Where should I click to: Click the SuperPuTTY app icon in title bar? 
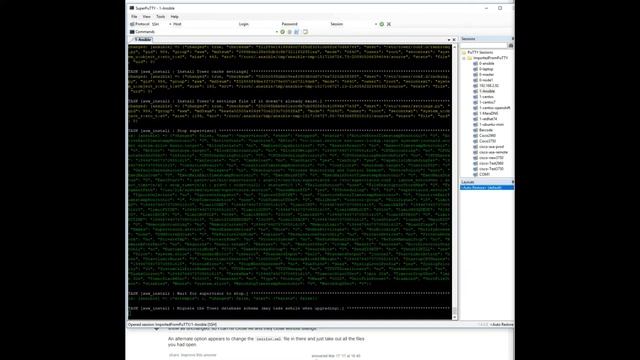pyautogui.click(x=132, y=8)
